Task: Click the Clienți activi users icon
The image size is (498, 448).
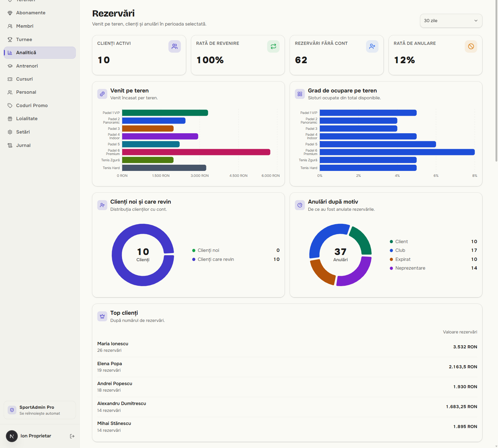Action: click(175, 46)
